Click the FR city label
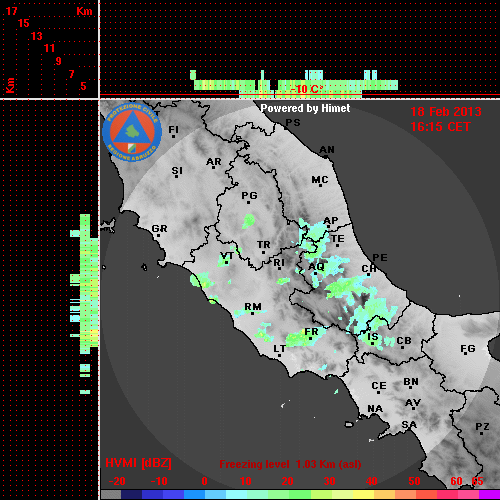Screen dimensions: 500x500 click(x=311, y=332)
